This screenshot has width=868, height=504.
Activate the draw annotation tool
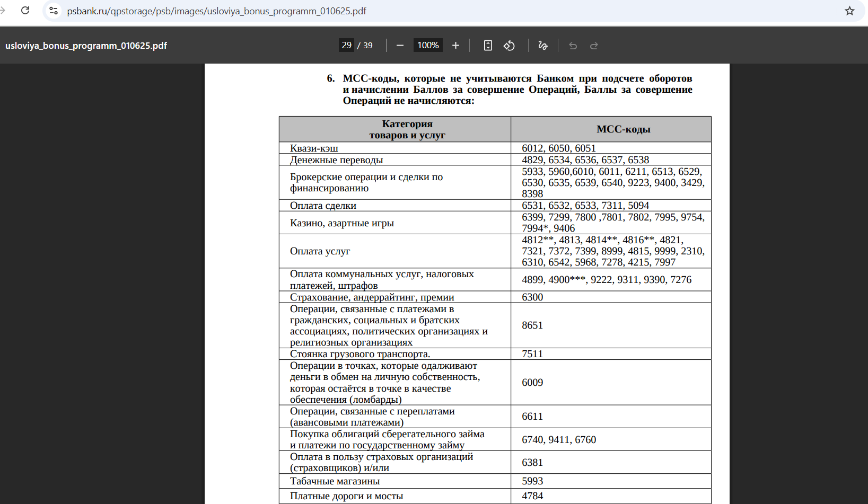coord(543,46)
